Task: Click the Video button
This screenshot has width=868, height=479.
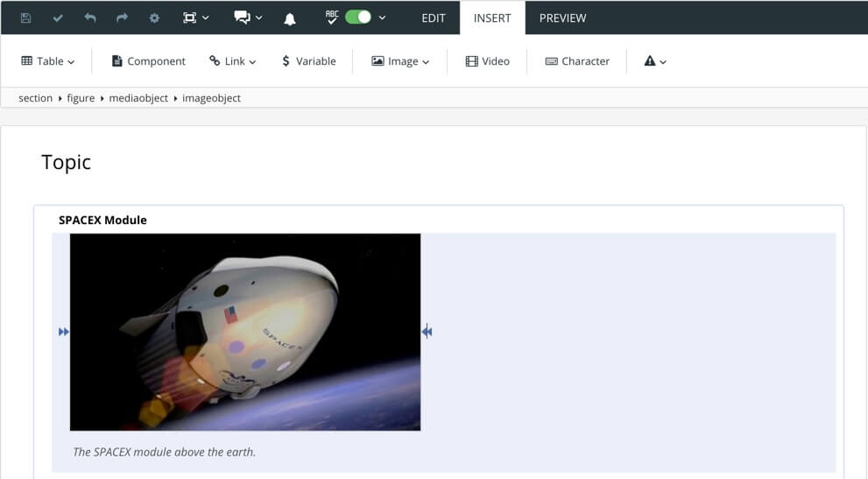Action: pyautogui.click(x=487, y=61)
